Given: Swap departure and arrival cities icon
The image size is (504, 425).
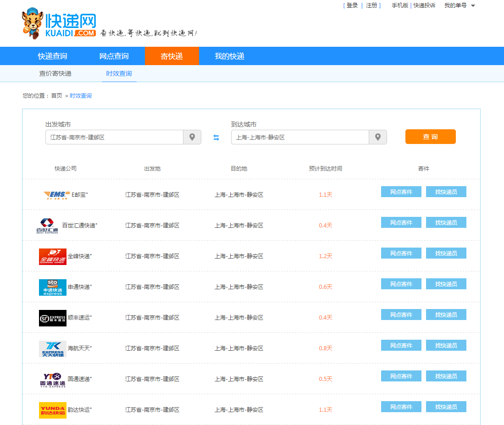Looking at the screenshot, I should (216, 138).
